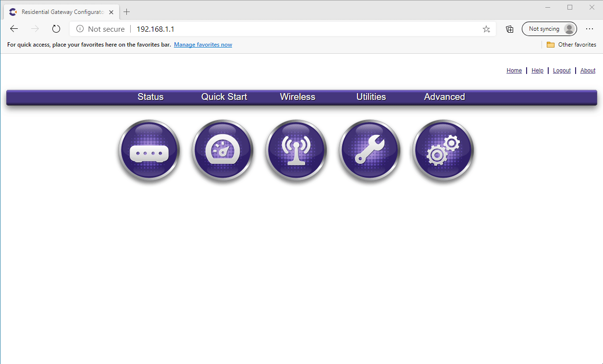Open the Wireless antenna icon
This screenshot has width=603, height=364.
(296, 150)
